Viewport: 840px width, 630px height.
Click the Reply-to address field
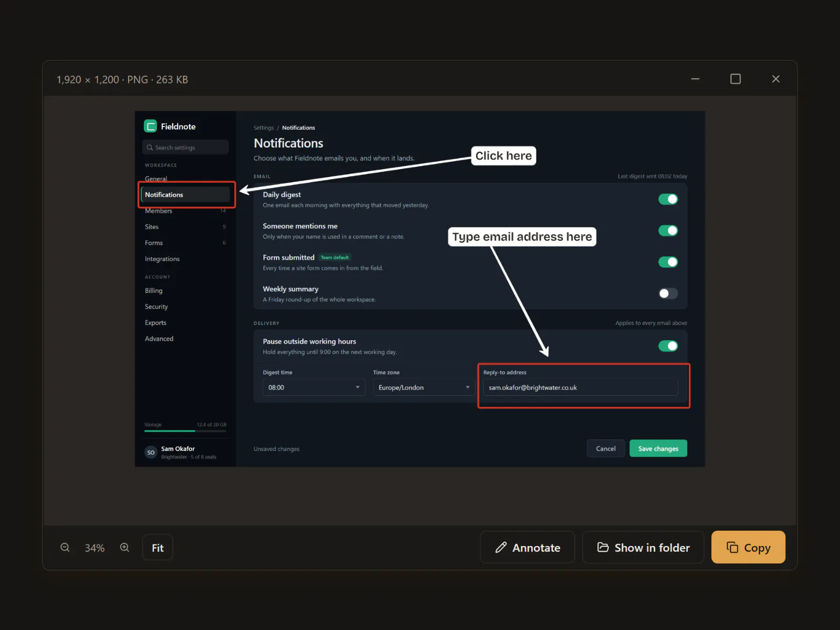point(581,387)
